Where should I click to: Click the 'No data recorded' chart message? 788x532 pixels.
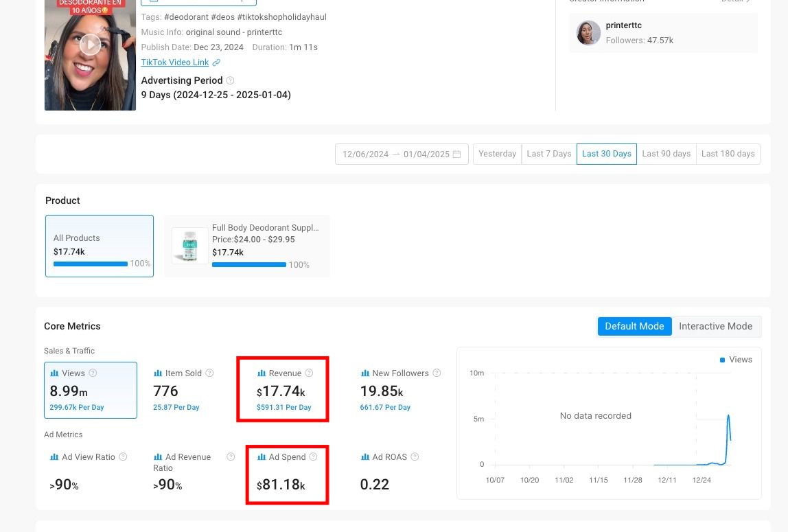click(x=596, y=416)
